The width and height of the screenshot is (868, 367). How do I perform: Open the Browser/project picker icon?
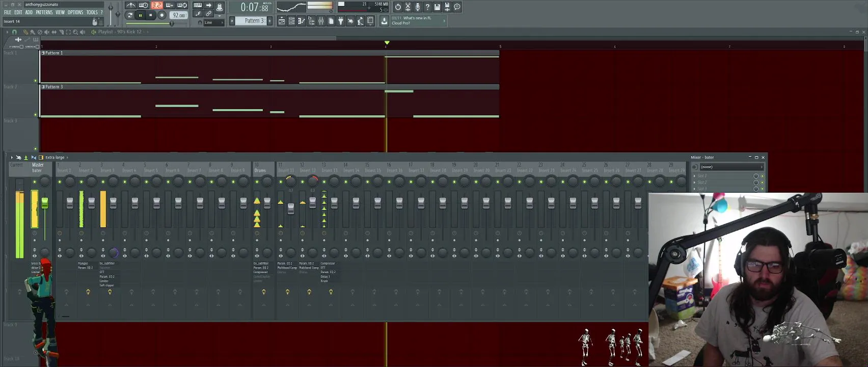coord(311,21)
